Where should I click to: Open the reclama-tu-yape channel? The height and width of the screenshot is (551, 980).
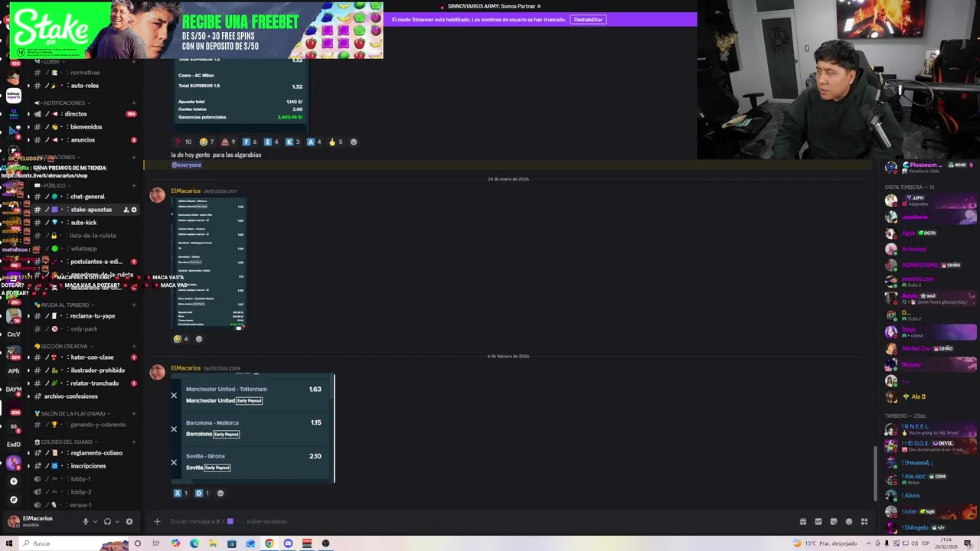tap(84, 316)
